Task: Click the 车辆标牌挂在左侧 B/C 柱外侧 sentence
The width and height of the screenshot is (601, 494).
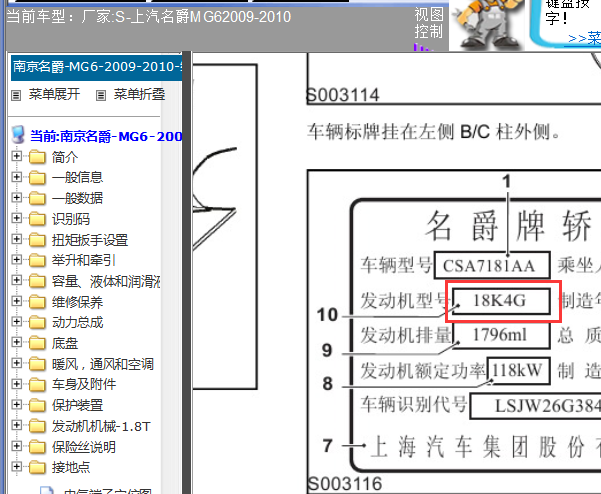Action: tap(433, 131)
